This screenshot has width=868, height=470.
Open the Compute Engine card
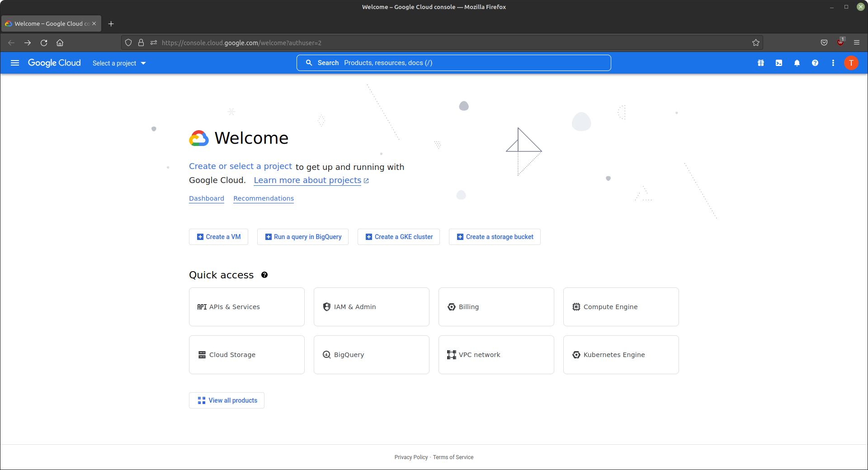tap(621, 307)
